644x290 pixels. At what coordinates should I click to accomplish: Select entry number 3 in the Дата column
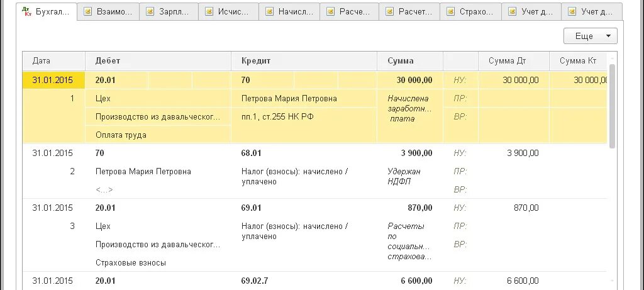click(72, 226)
